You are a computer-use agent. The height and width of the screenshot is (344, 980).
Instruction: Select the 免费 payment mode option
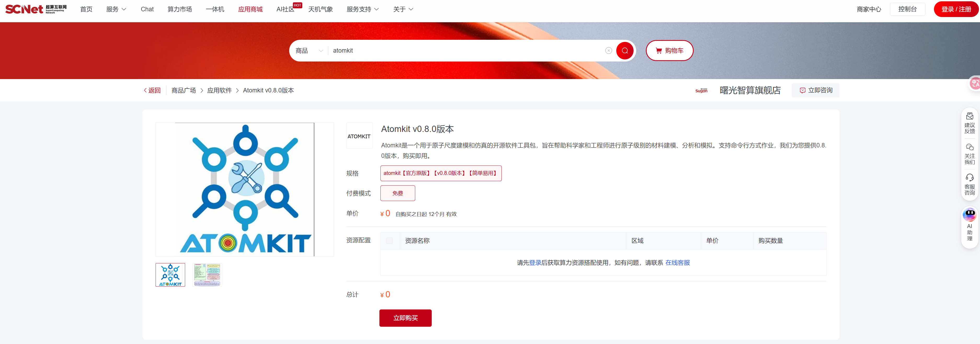coord(397,193)
